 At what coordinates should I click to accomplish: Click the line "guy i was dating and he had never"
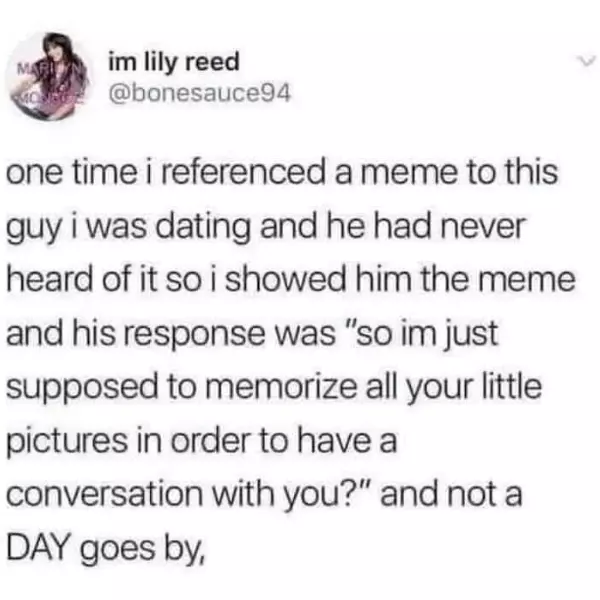coord(265,228)
